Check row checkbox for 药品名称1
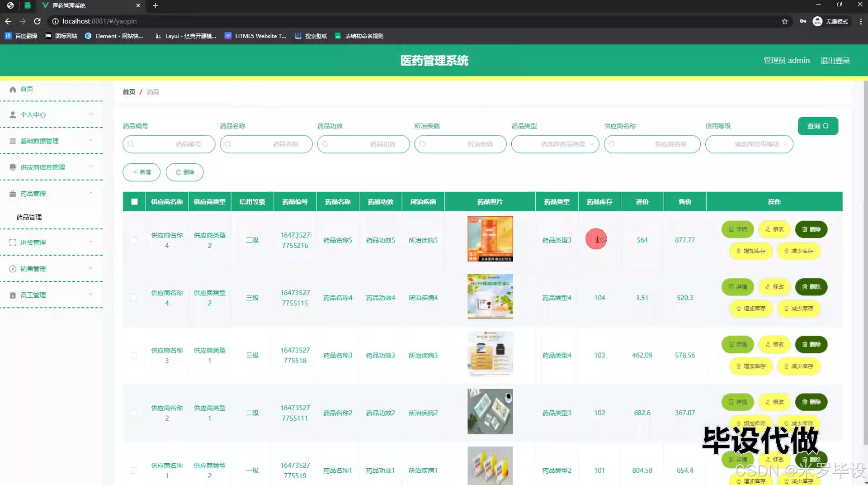Viewport: 868px width, 485px height. tap(134, 471)
